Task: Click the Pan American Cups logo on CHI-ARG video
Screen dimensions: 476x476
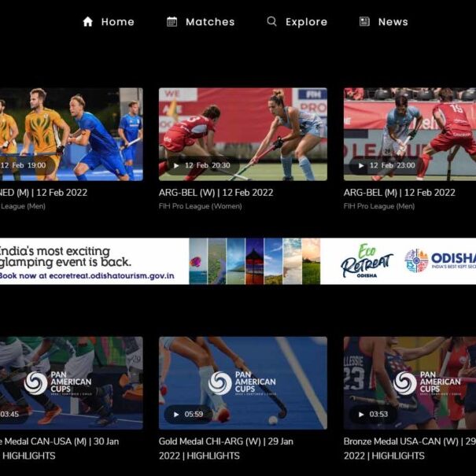Action: click(242, 383)
